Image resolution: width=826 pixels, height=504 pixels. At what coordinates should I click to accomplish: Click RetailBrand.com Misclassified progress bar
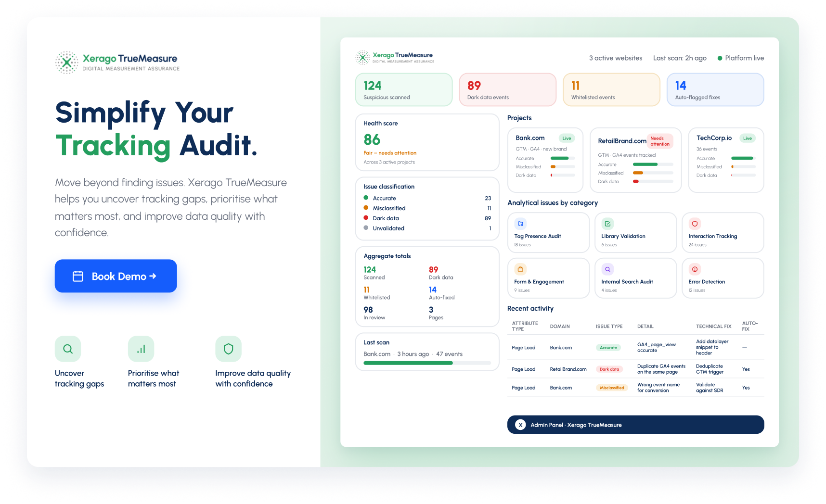tap(653, 173)
